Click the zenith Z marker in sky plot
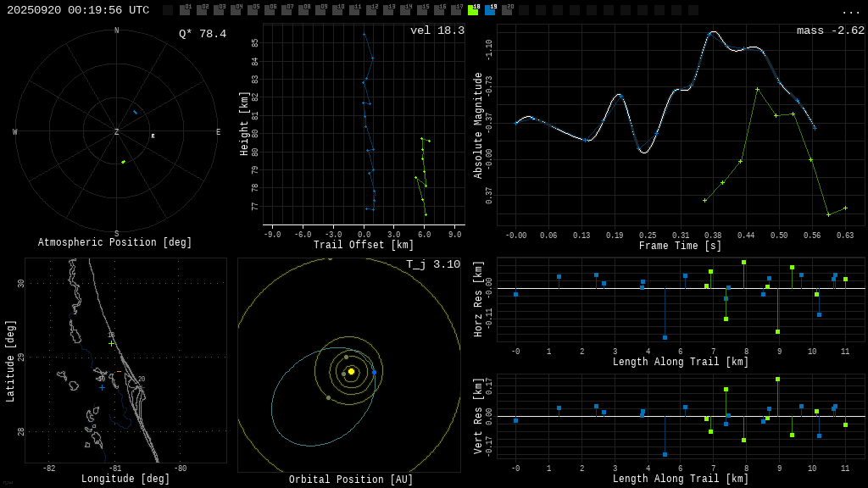The image size is (868, 488). pyautogui.click(x=117, y=132)
